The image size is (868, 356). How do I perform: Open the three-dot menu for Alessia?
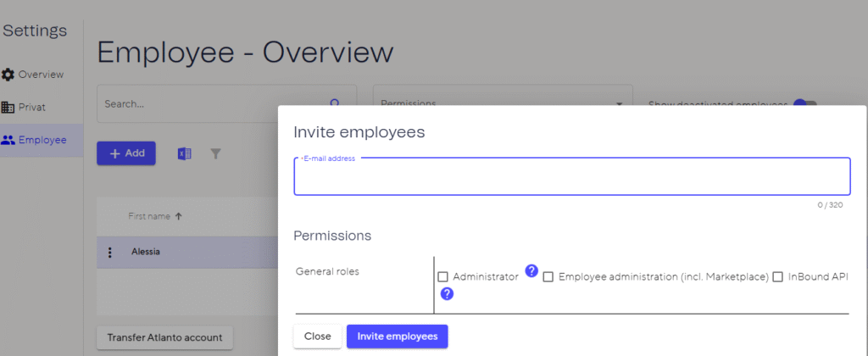[109, 252]
